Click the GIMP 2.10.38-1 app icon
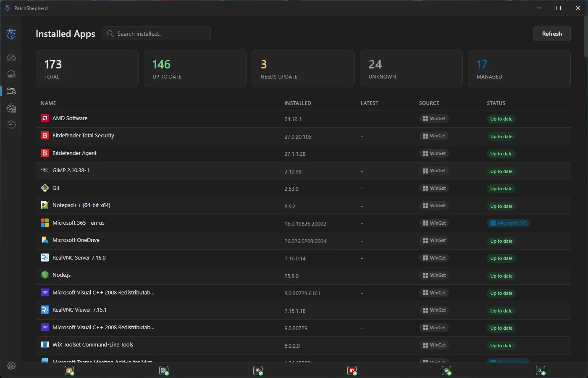This screenshot has width=588, height=378. coord(45,171)
